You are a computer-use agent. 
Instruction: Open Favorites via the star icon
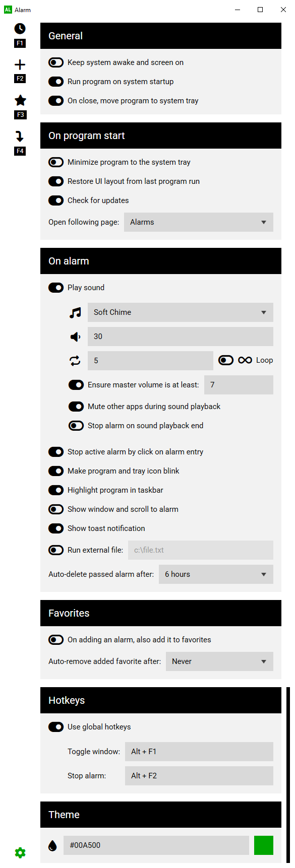[x=20, y=100]
